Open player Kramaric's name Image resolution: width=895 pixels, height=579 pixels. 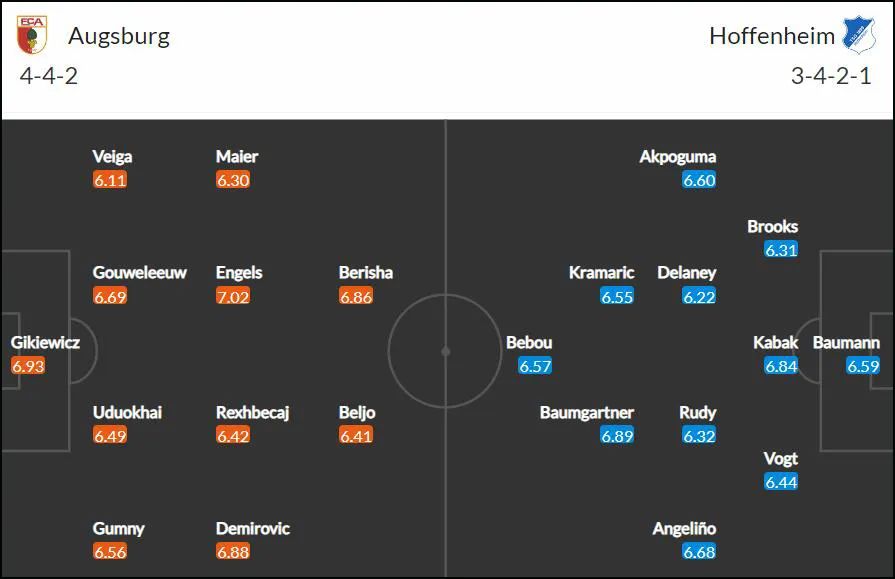point(602,272)
